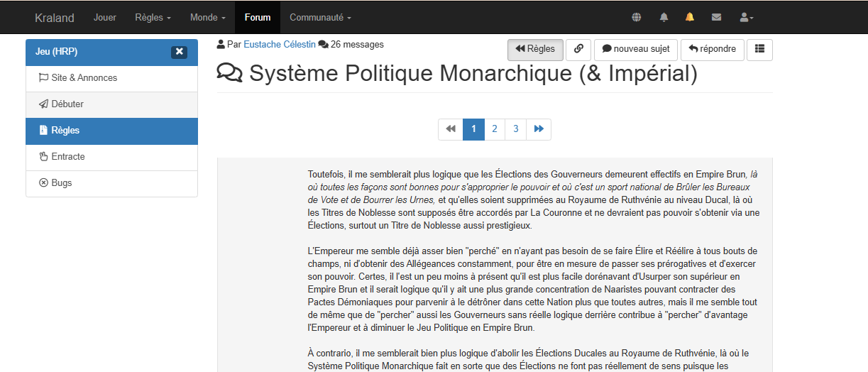Image resolution: width=868 pixels, height=372 pixels.
Task: Go to page 2 of the thread
Action: pos(495,129)
